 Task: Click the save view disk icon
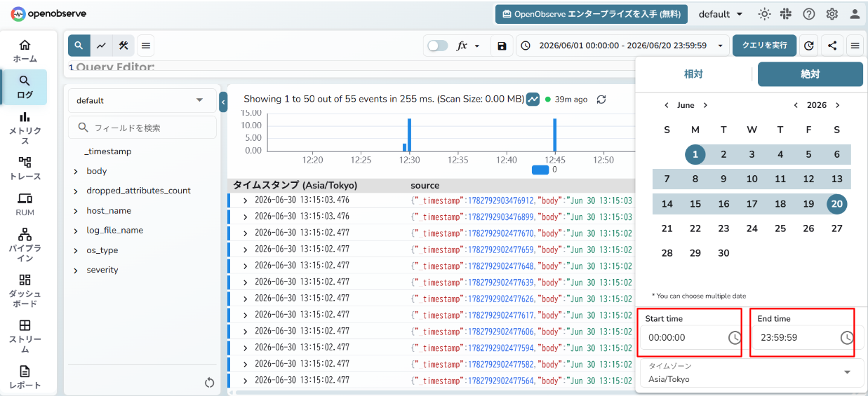click(502, 46)
